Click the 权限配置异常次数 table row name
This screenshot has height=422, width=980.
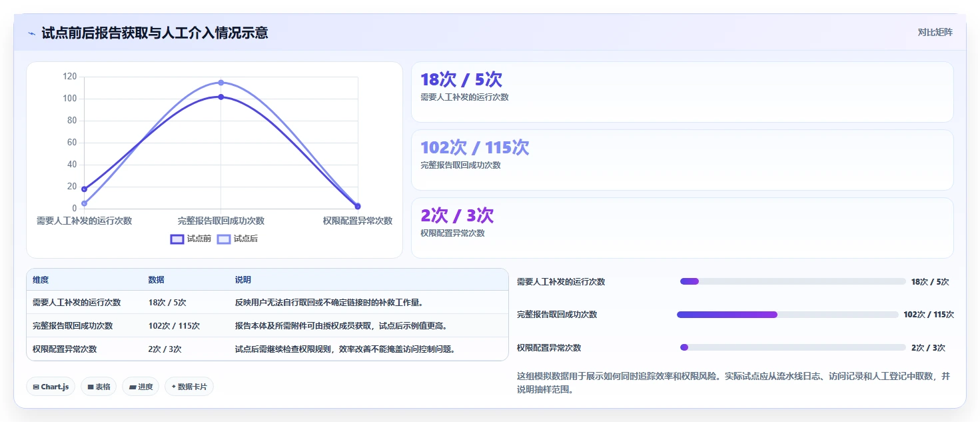click(65, 349)
